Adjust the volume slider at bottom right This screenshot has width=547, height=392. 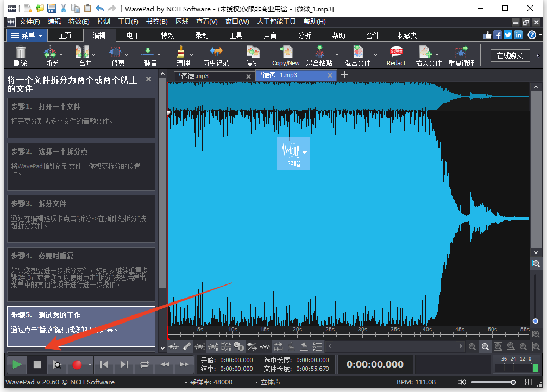point(513,382)
